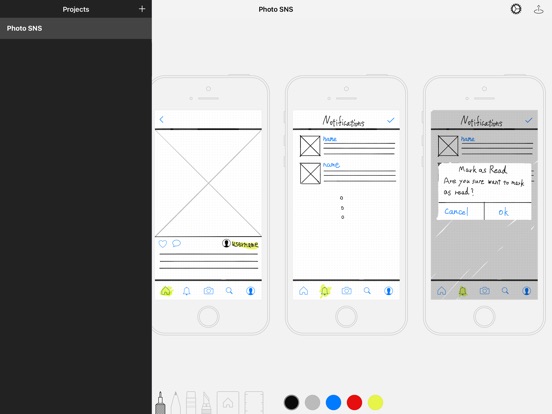Click the Projects sidebar header

tap(76, 9)
